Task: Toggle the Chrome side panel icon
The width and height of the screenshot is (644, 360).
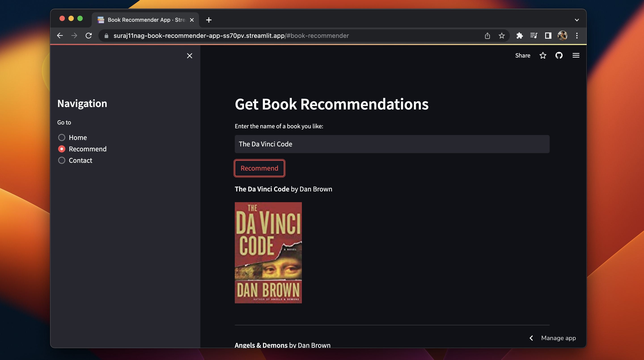Action: (548, 36)
